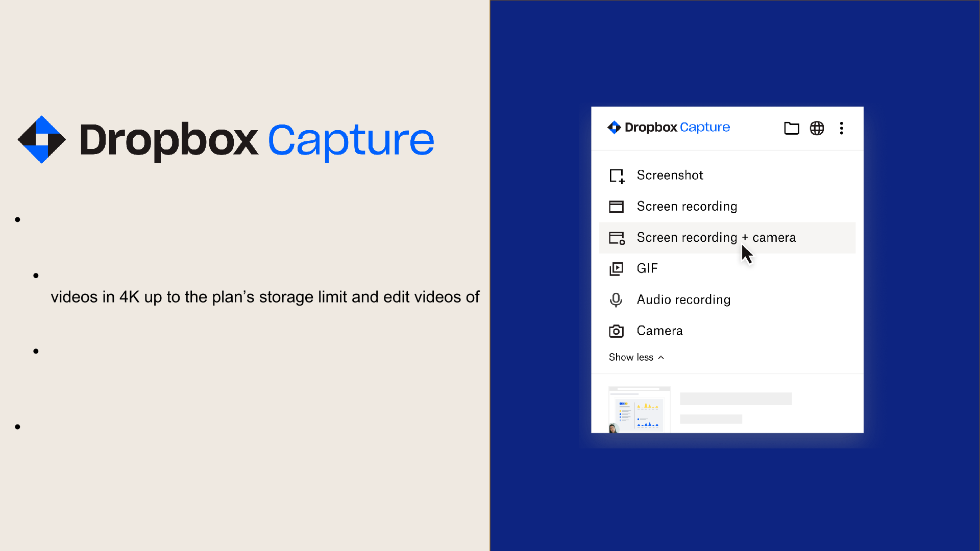Screen dimensions: 980x551
Task: Select the GIF capture icon
Action: click(x=617, y=268)
